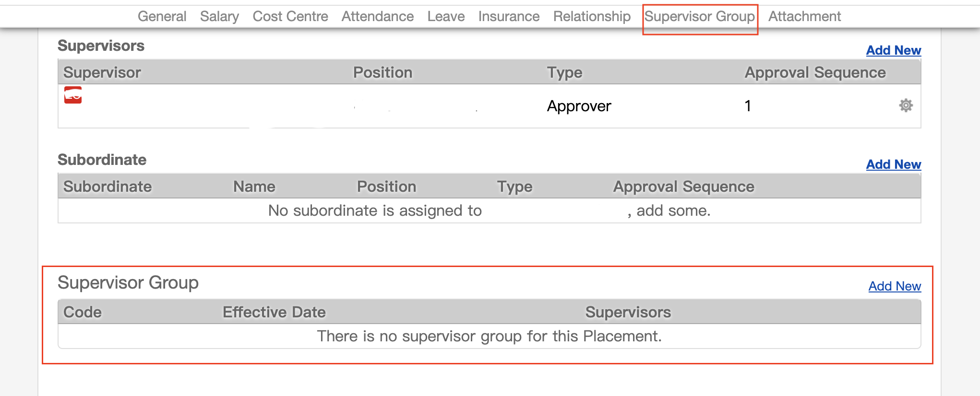The width and height of the screenshot is (980, 396).
Task: View the Relationship tab
Action: click(x=592, y=16)
